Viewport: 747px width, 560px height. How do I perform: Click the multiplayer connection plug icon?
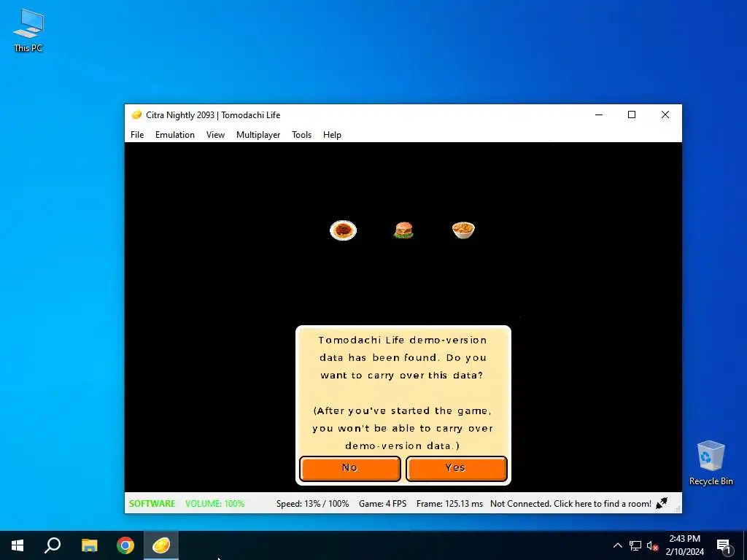click(662, 503)
